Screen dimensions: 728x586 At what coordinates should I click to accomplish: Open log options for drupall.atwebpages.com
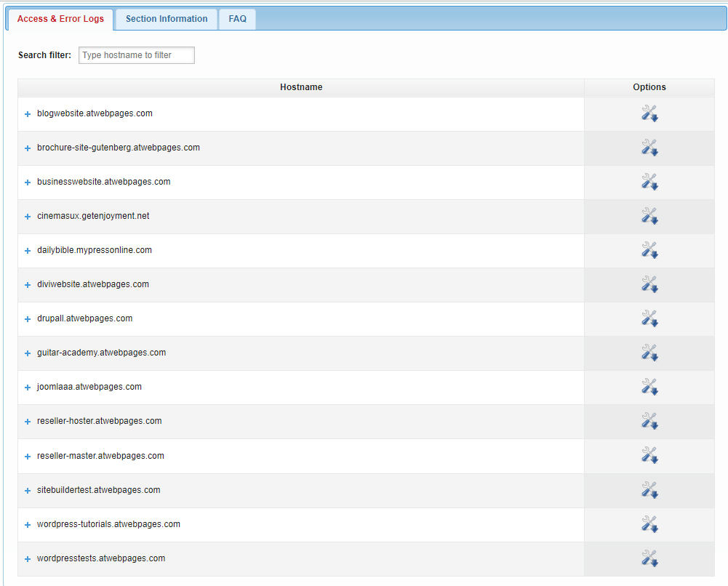point(649,318)
